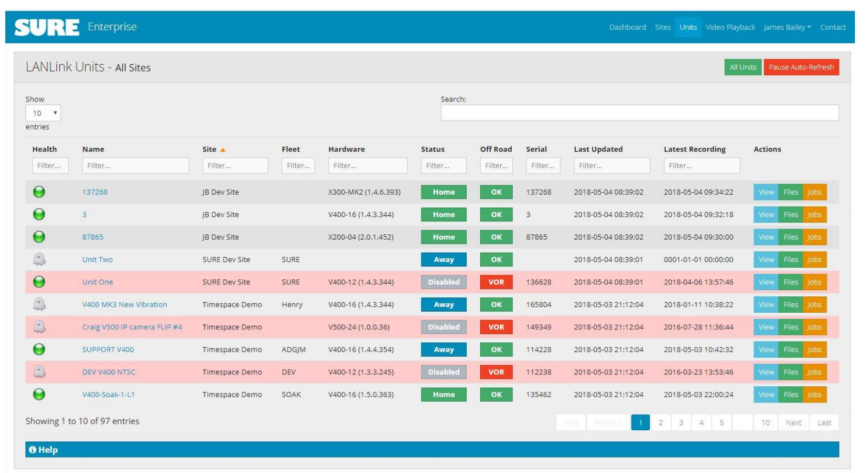This screenshot has height=473, width=868.
Task: Sort table by Name column header
Action: (x=93, y=150)
